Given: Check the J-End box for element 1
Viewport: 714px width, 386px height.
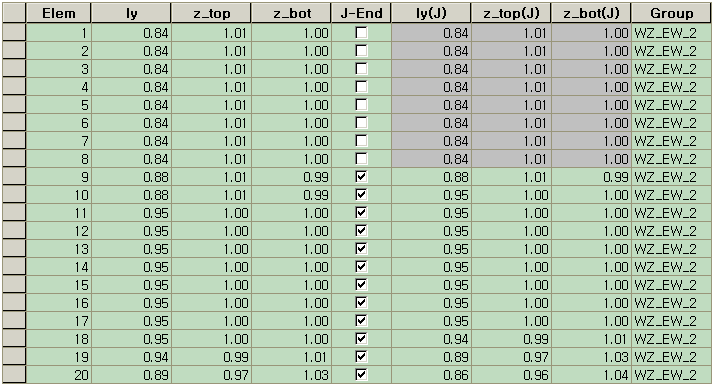Looking at the screenshot, I should pyautogui.click(x=361, y=33).
